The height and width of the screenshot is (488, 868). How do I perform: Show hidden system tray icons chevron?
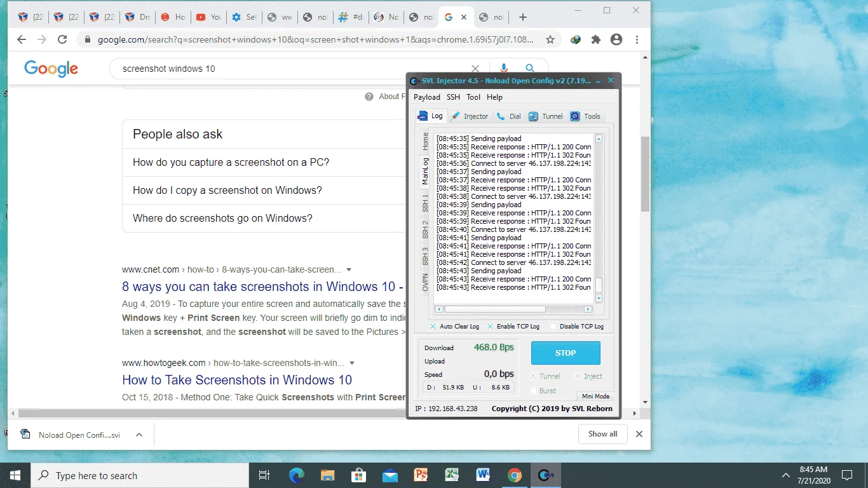click(785, 475)
